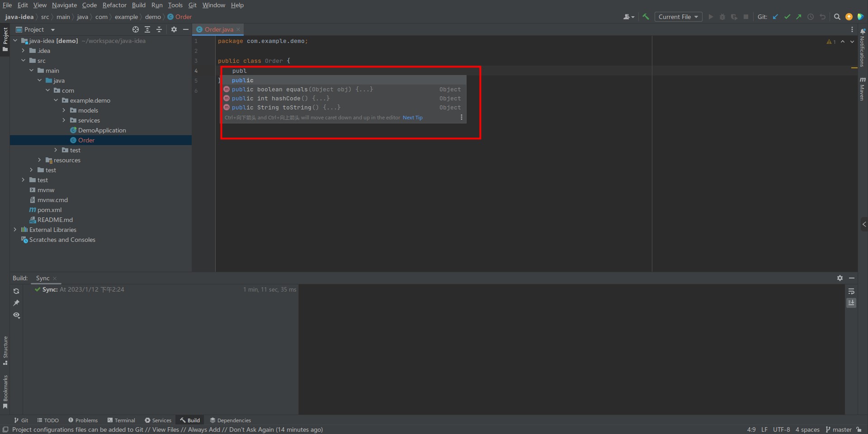Click the LF line separator widget
868x434 pixels.
[x=764, y=429]
